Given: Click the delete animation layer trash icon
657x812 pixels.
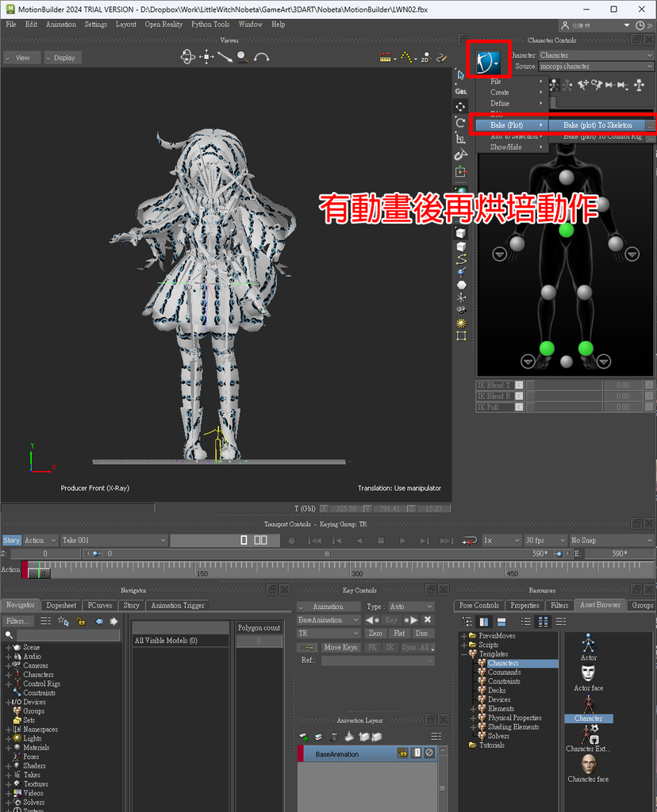Looking at the screenshot, I should pos(334,737).
